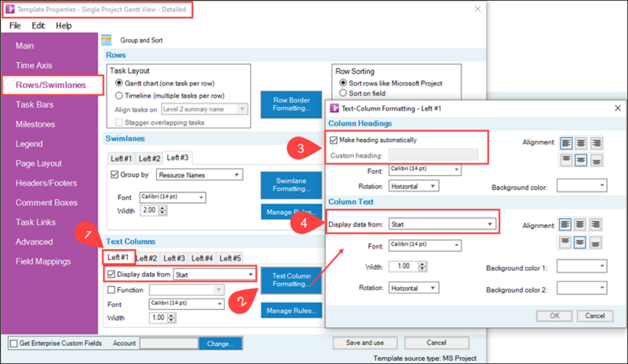The height and width of the screenshot is (364, 628).
Task: Open the Field Mappings page
Action: coord(43,261)
